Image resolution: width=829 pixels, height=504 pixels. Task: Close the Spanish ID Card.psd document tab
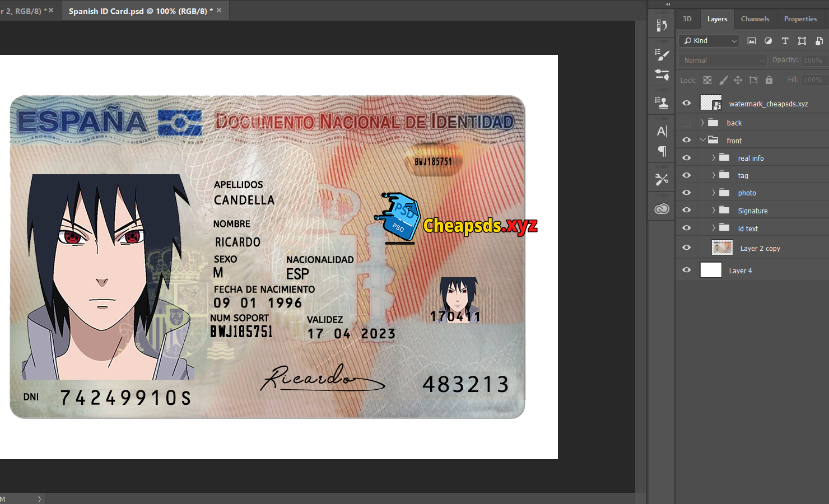pyautogui.click(x=219, y=11)
